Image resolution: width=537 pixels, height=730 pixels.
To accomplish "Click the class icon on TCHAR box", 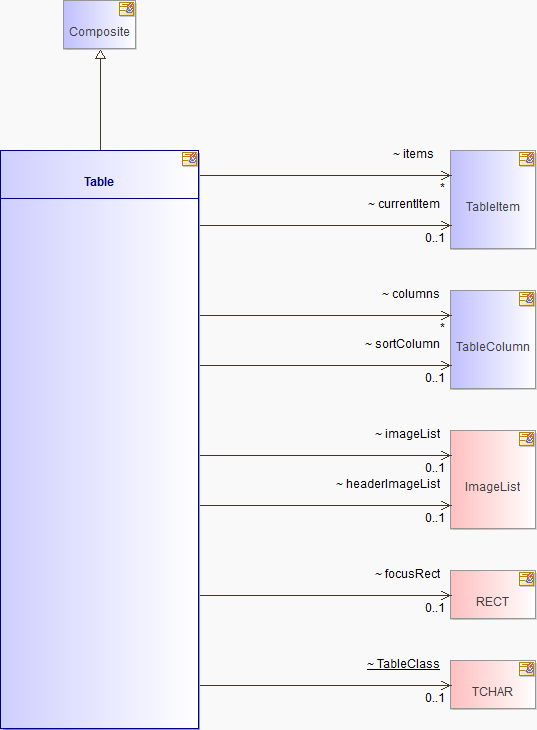I will coord(527,669).
